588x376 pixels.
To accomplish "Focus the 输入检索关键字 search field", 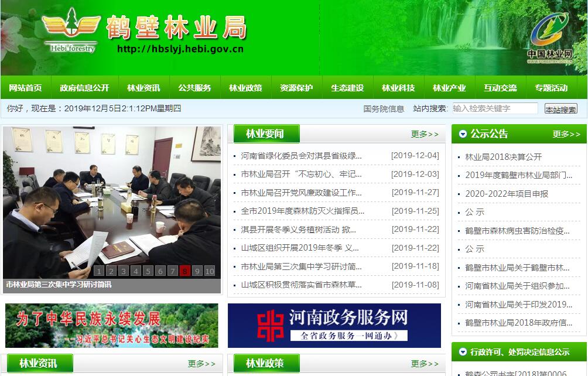I will 495,108.
